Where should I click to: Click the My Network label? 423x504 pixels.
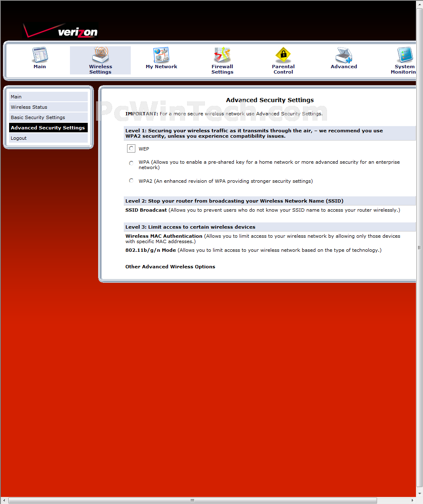[161, 67]
